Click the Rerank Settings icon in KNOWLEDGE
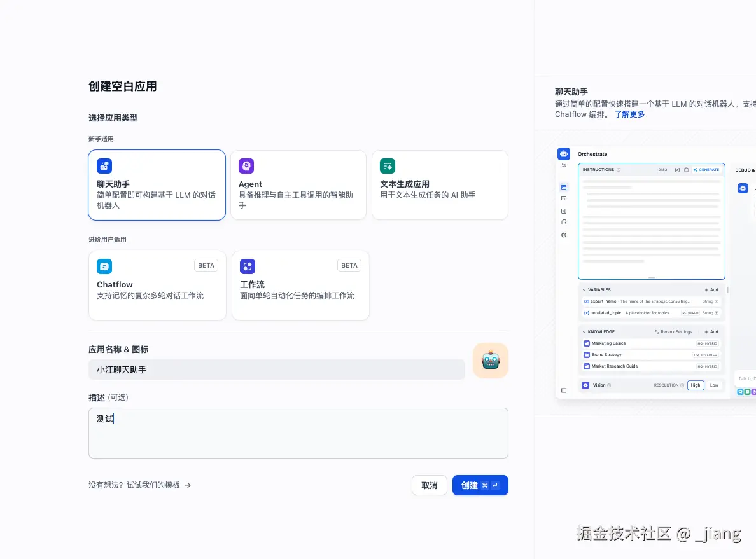This screenshot has height=559, width=756. tap(657, 332)
